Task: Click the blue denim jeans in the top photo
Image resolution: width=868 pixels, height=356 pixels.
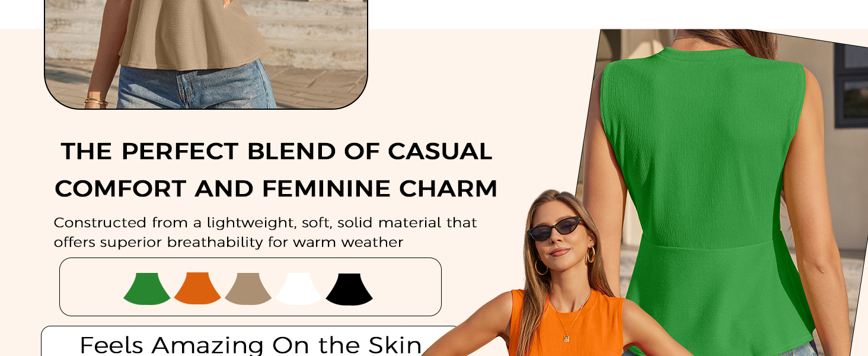Action: pos(197,86)
